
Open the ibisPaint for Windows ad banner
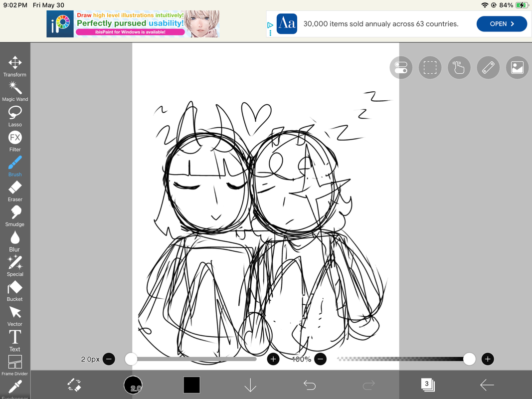point(133,24)
